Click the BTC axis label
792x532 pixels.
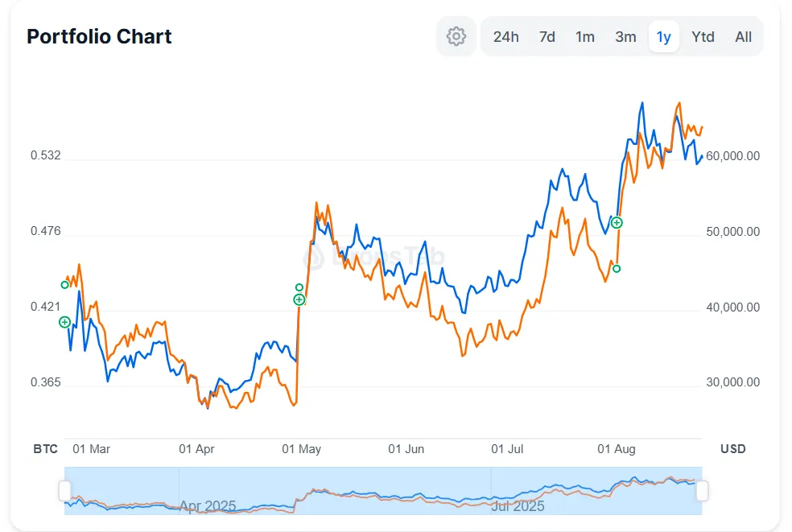(46, 448)
